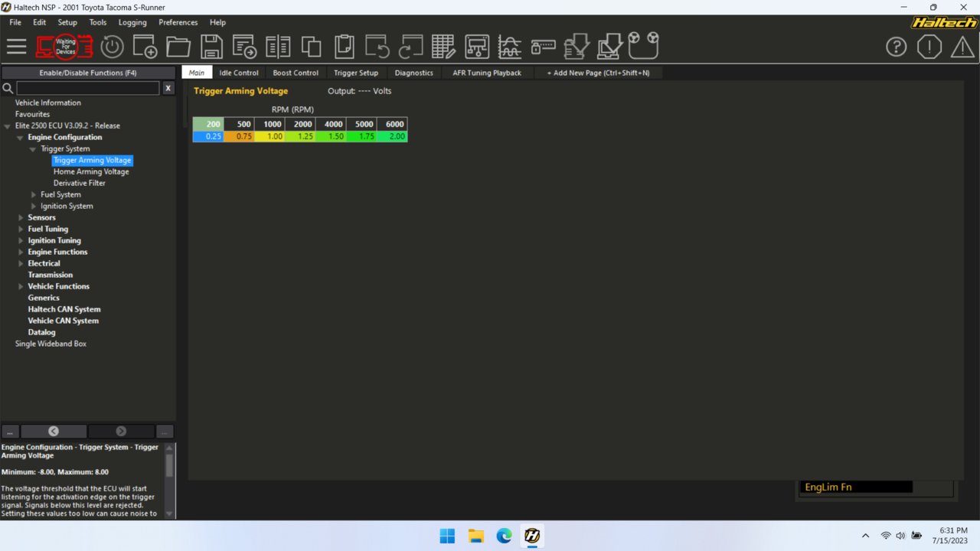The height and width of the screenshot is (551, 980).
Task: Select the orange 0.75 voltage cell
Action: [239, 136]
